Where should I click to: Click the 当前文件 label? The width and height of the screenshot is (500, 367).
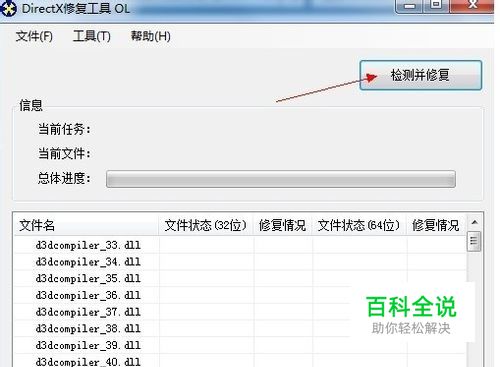[x=64, y=154]
